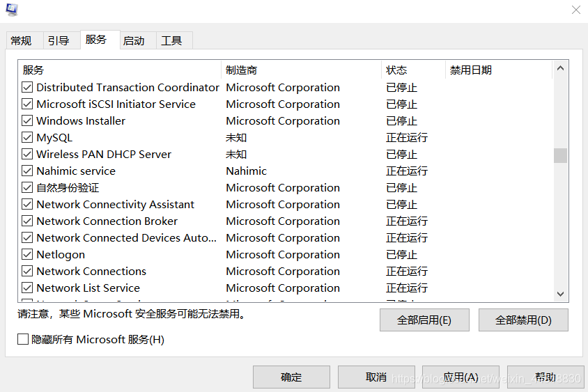Uncheck Microsoft iSCSI Initiator Service checkbox

click(x=27, y=104)
